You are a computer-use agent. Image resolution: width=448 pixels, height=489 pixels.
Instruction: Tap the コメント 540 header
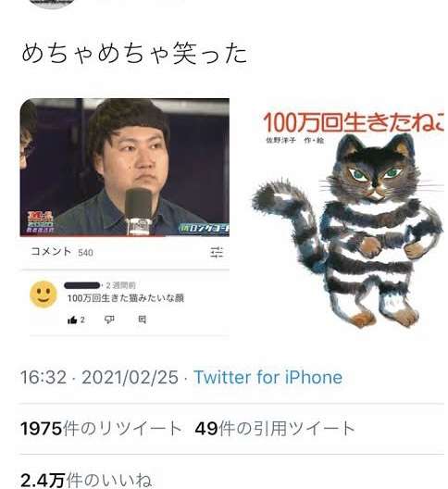point(62,252)
